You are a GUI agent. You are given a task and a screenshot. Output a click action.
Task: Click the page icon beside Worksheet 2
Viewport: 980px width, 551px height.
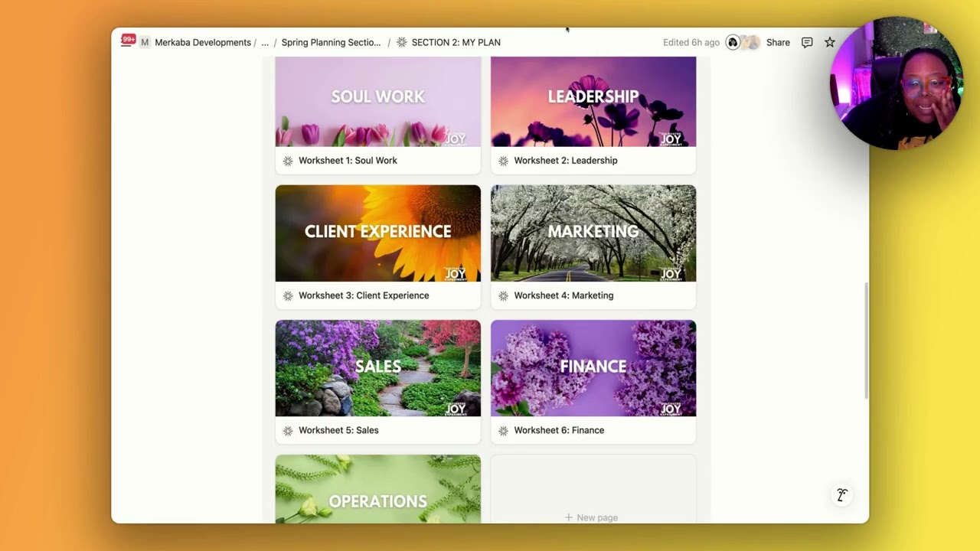(503, 161)
